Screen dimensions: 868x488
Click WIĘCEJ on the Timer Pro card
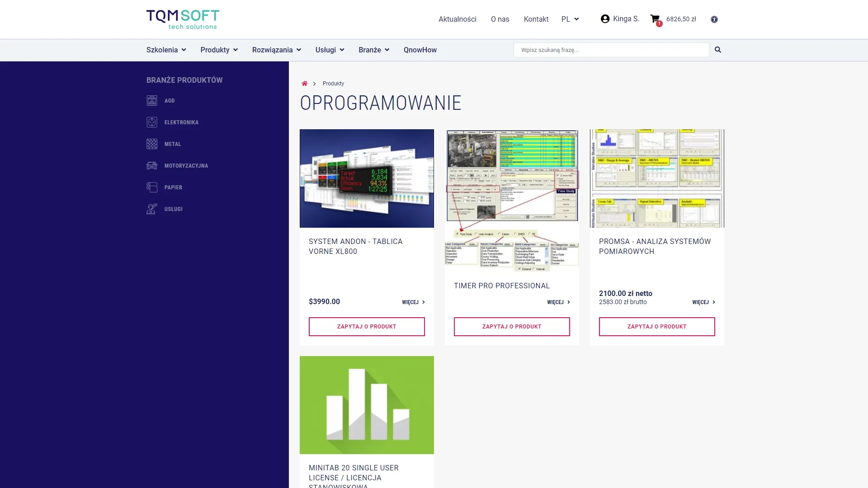(559, 302)
